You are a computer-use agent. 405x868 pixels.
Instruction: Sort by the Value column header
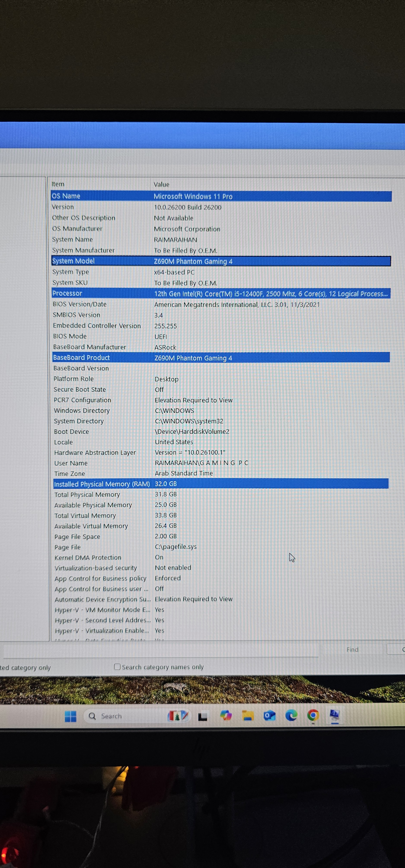click(x=271, y=185)
